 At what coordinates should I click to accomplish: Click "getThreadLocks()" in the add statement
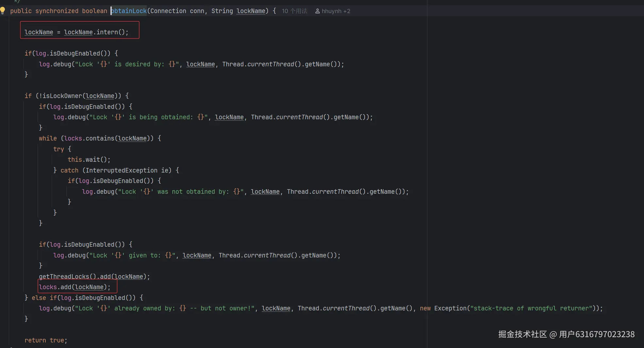pyautogui.click(x=68, y=277)
